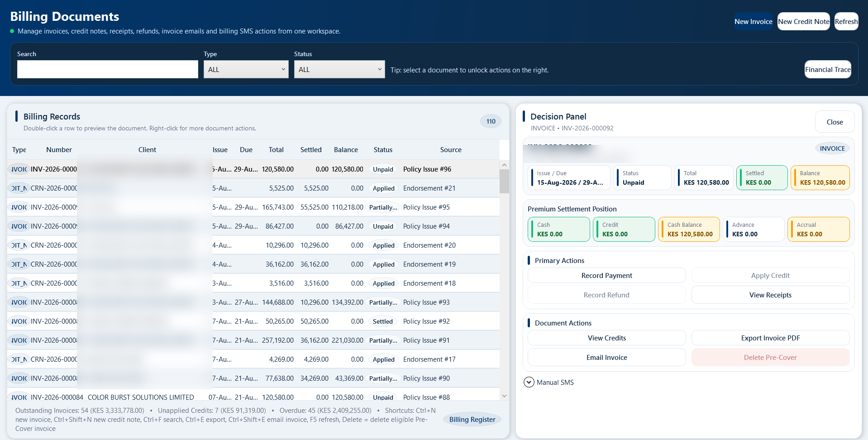Click the Issue / Due date card

click(x=569, y=177)
